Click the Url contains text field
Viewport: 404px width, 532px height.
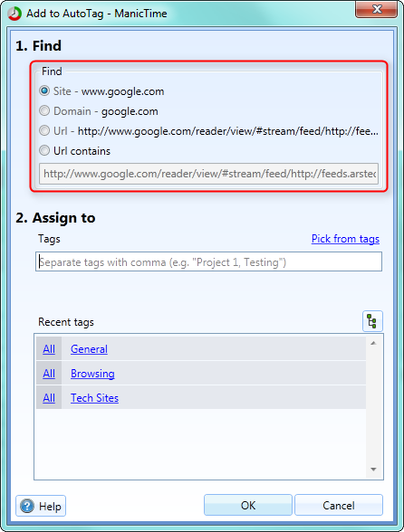coord(208,174)
